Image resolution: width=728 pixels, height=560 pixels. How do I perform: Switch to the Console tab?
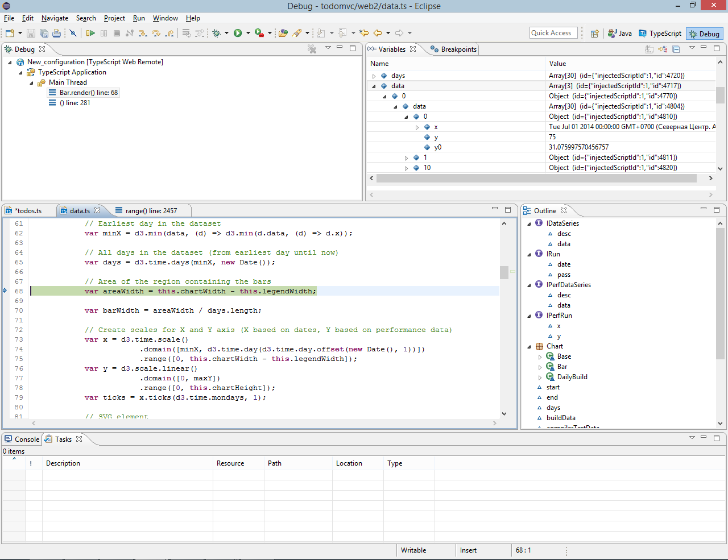pos(22,439)
